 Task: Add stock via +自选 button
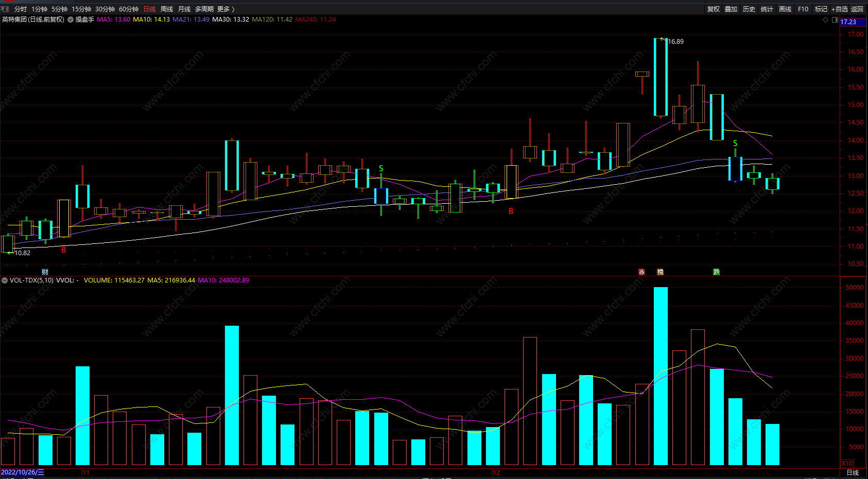[x=840, y=9]
